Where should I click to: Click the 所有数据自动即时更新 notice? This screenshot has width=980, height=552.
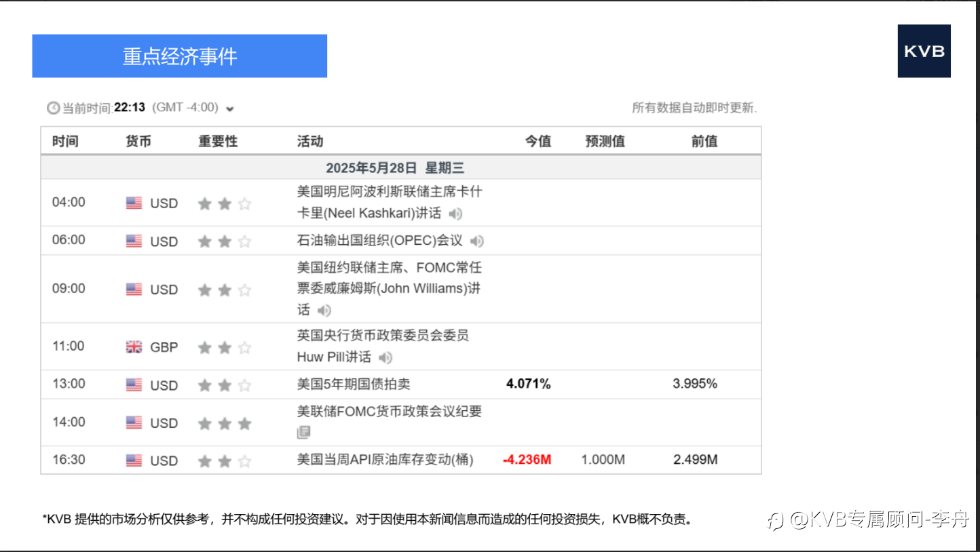tap(694, 108)
